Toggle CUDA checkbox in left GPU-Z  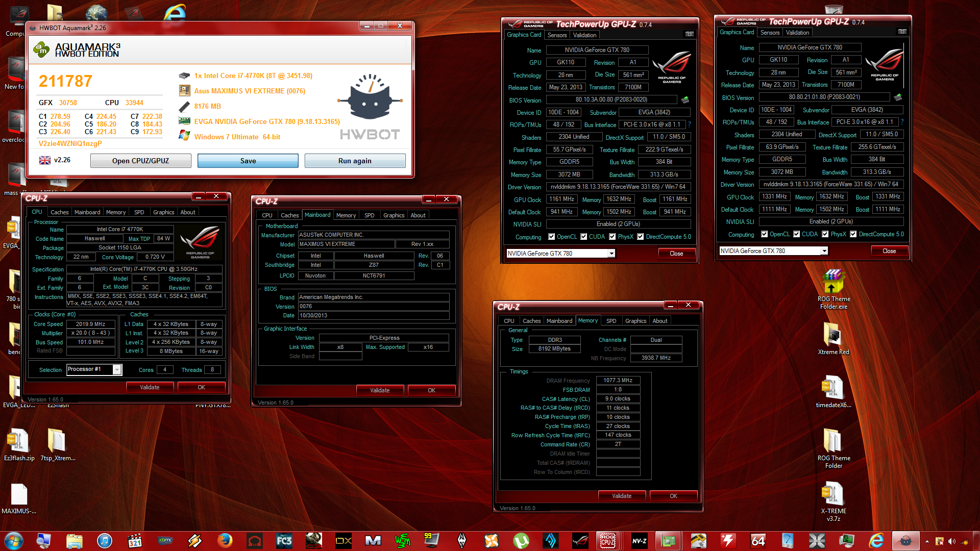(x=583, y=237)
